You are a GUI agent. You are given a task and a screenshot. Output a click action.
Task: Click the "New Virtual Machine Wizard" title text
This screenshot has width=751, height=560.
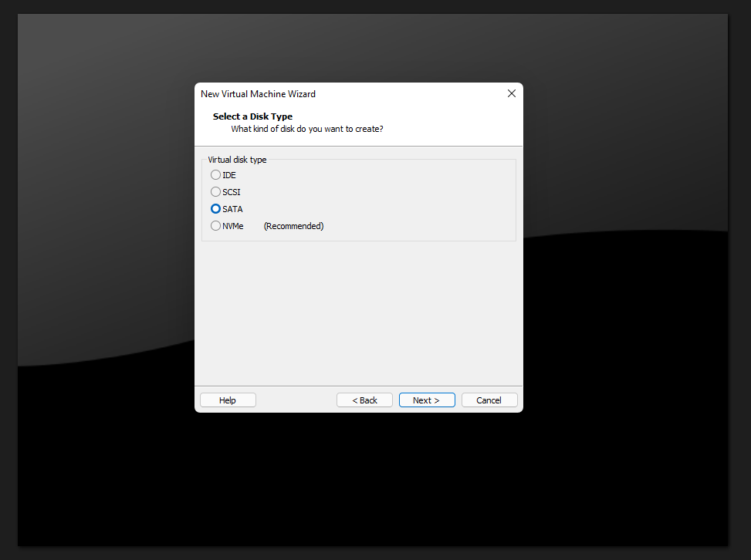(x=258, y=94)
